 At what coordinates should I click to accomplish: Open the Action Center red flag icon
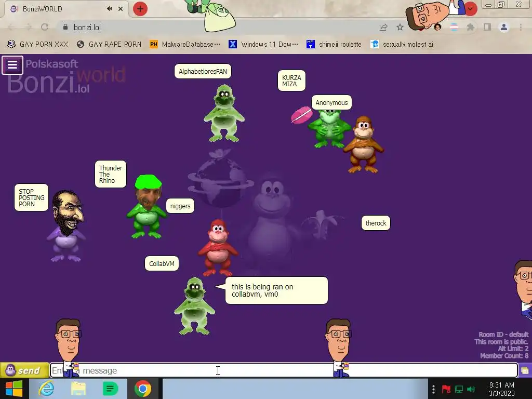pyautogui.click(x=446, y=389)
